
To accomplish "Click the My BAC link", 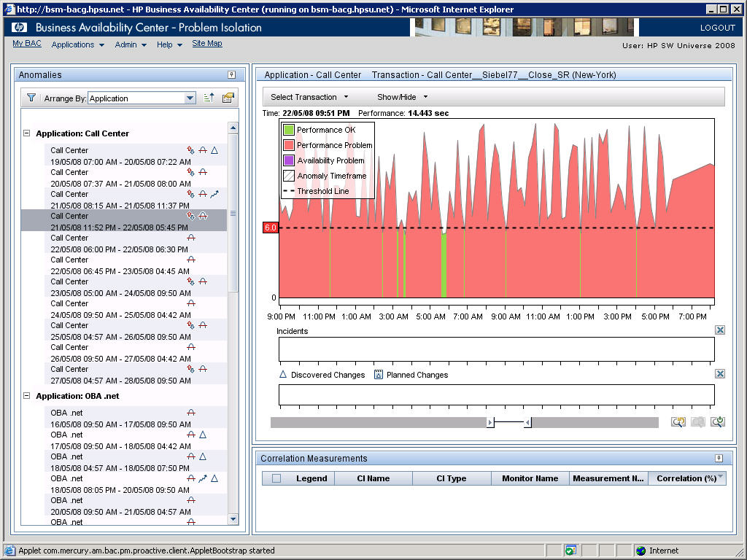I will 27,43.
